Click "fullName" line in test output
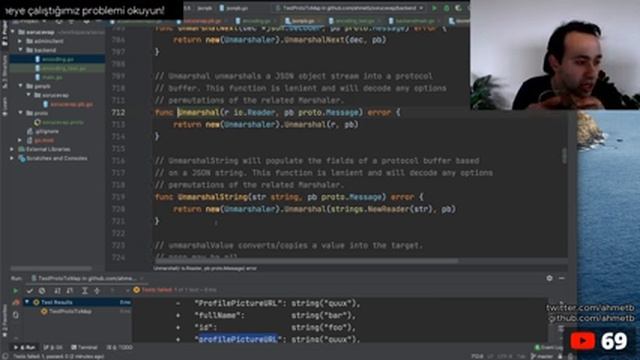The width and height of the screenshot is (640, 360). 274,315
